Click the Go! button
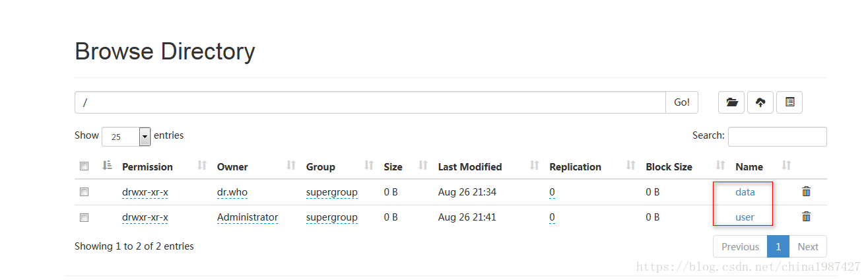Viewport: 868px width, 280px height. (682, 102)
